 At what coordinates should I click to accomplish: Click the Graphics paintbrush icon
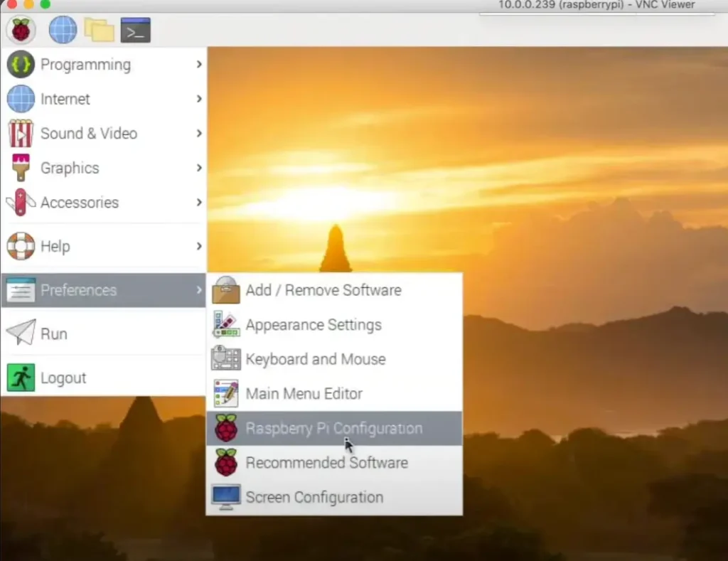(x=21, y=168)
